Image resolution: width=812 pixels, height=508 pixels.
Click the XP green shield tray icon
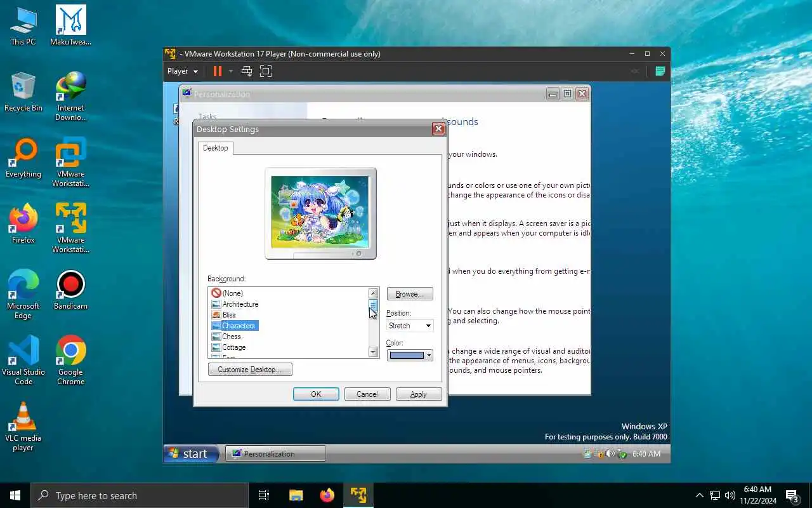[622, 453]
